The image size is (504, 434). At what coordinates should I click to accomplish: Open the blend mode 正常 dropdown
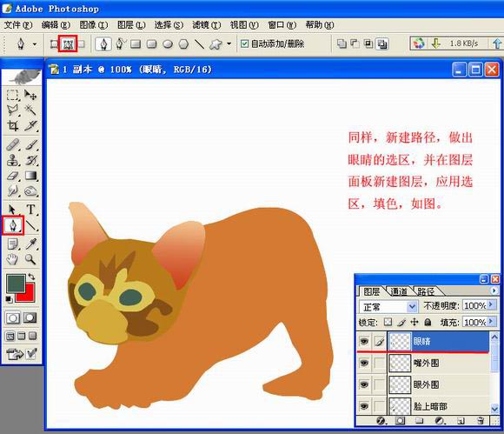[388, 307]
